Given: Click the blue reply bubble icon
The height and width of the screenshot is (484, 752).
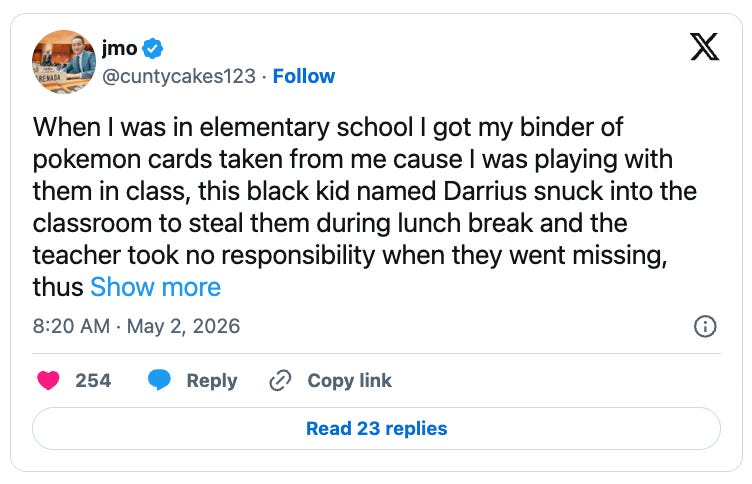Looking at the screenshot, I should click(x=159, y=380).
